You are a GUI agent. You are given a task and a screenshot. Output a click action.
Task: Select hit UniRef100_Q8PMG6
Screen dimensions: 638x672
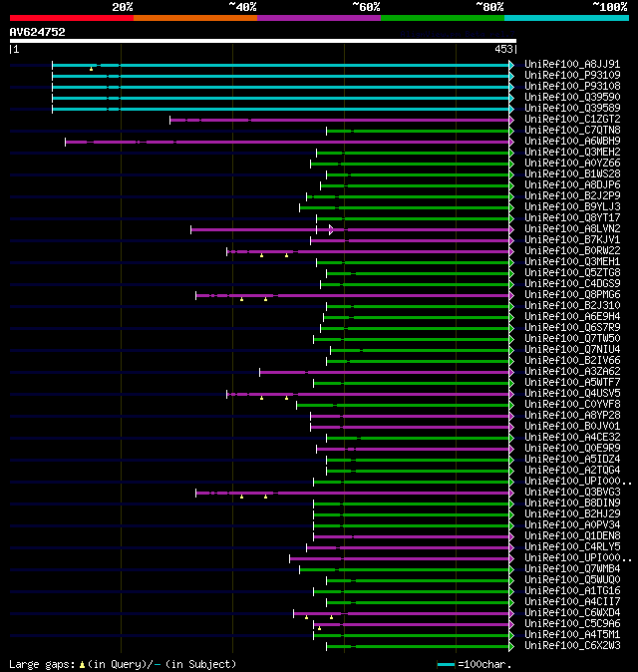tap(572, 295)
